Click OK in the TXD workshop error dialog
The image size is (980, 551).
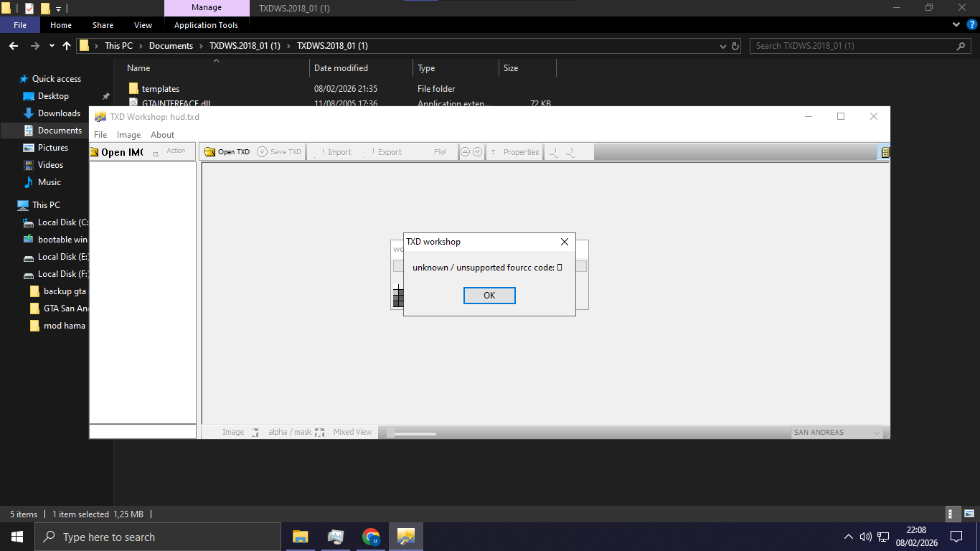pos(489,296)
